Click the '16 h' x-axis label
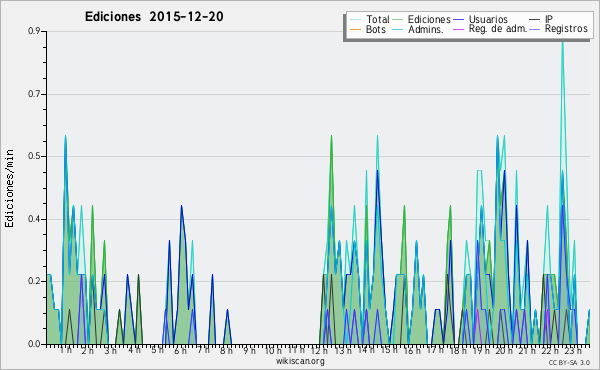600x370 pixels. pyautogui.click(x=412, y=351)
